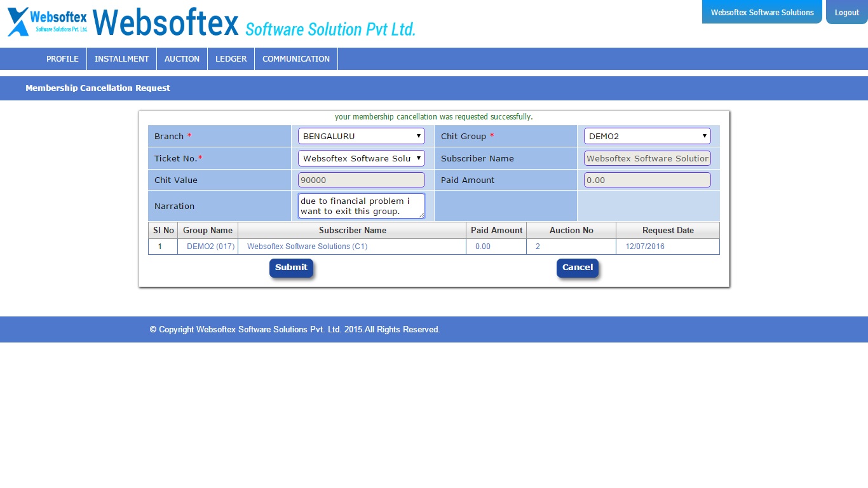Image resolution: width=868 pixels, height=488 pixels.
Task: Click the cancellation success message text
Action: coord(433,117)
